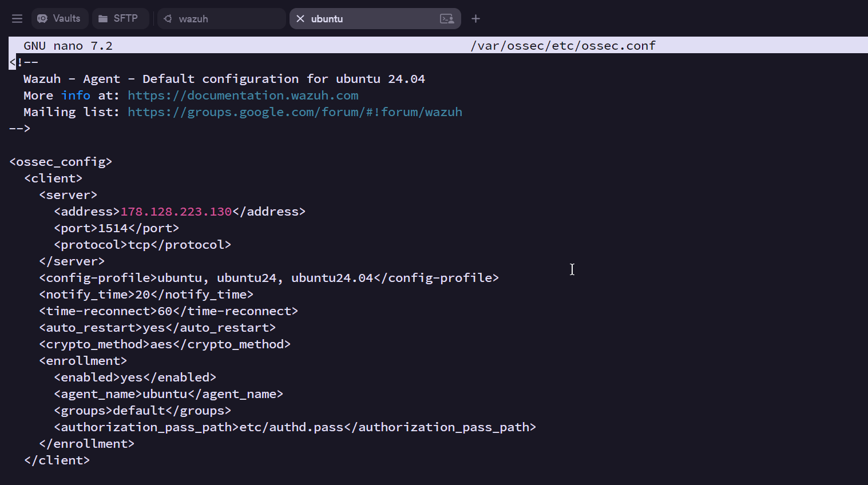Click the closing </server> tag
This screenshot has width=868, height=485.
pos(72,261)
